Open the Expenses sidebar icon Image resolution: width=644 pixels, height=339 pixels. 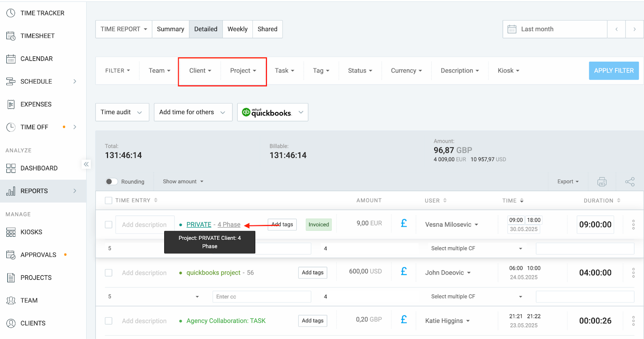coord(11,104)
